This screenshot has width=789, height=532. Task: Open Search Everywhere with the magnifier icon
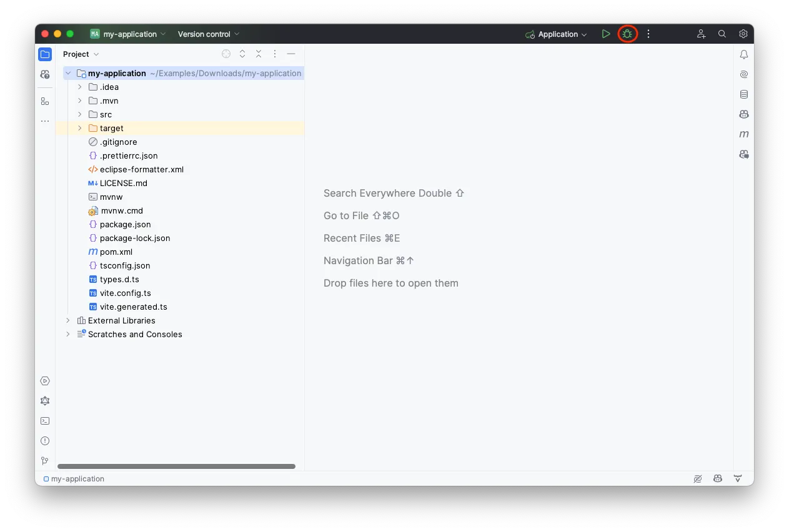pyautogui.click(x=722, y=34)
